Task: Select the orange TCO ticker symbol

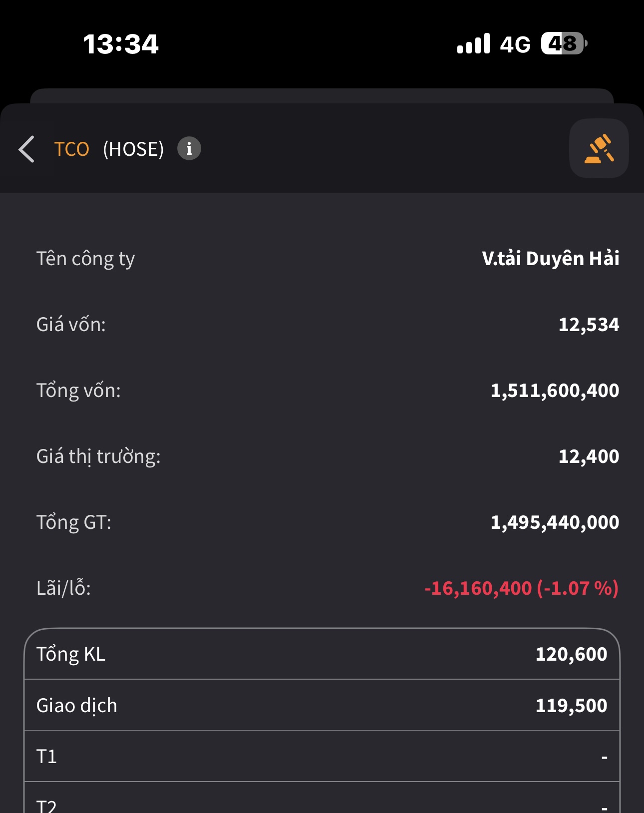Action: point(72,149)
